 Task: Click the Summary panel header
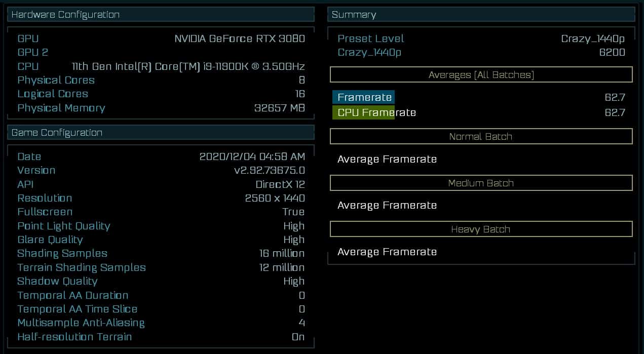point(481,15)
